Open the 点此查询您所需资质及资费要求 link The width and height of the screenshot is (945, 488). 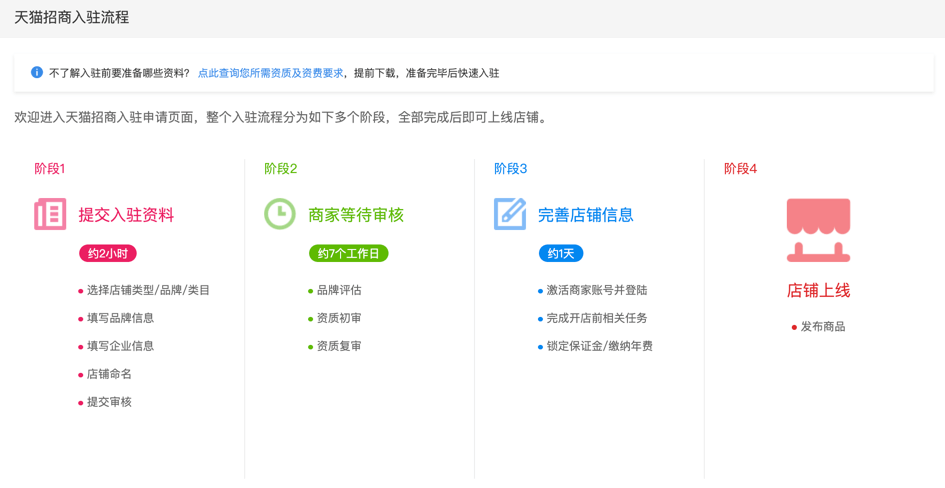coord(270,73)
